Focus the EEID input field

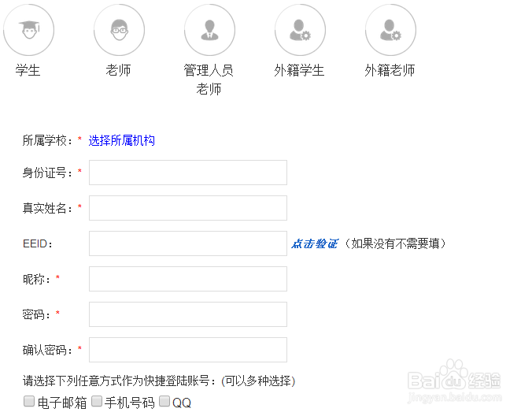pyautogui.click(x=188, y=243)
